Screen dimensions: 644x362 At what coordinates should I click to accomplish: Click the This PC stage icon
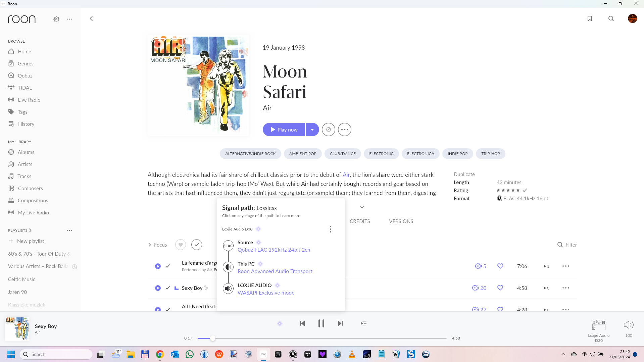[228, 267]
